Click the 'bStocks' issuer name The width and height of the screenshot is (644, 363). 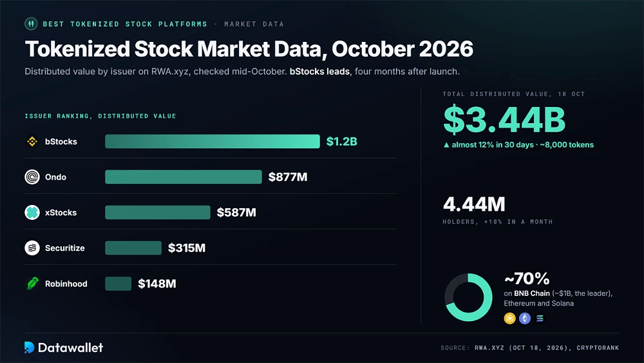pos(61,141)
